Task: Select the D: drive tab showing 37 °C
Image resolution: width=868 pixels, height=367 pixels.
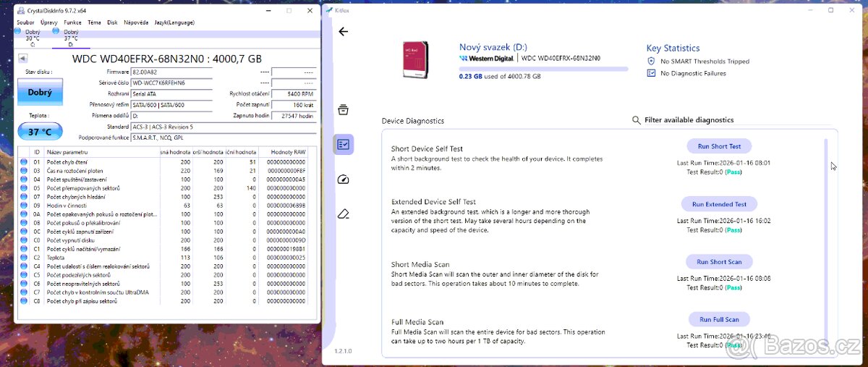Action: 71,38
